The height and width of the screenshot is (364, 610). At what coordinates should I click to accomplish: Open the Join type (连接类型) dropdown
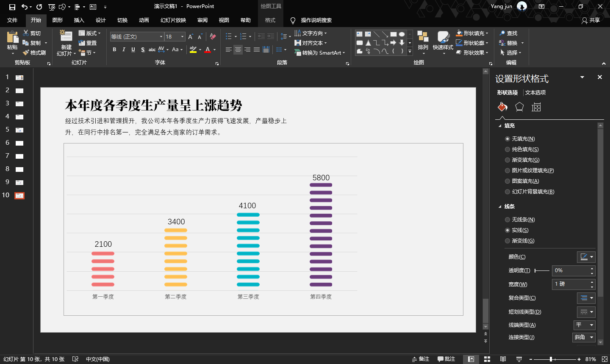click(x=584, y=337)
